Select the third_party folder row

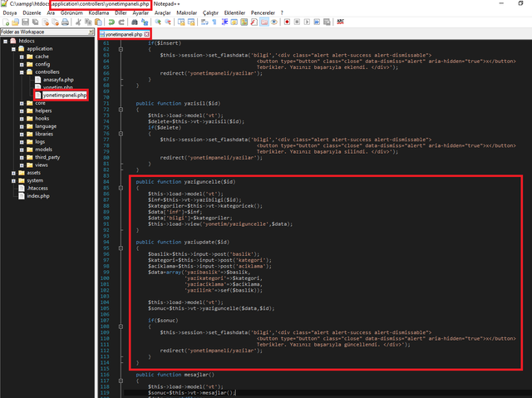point(47,157)
